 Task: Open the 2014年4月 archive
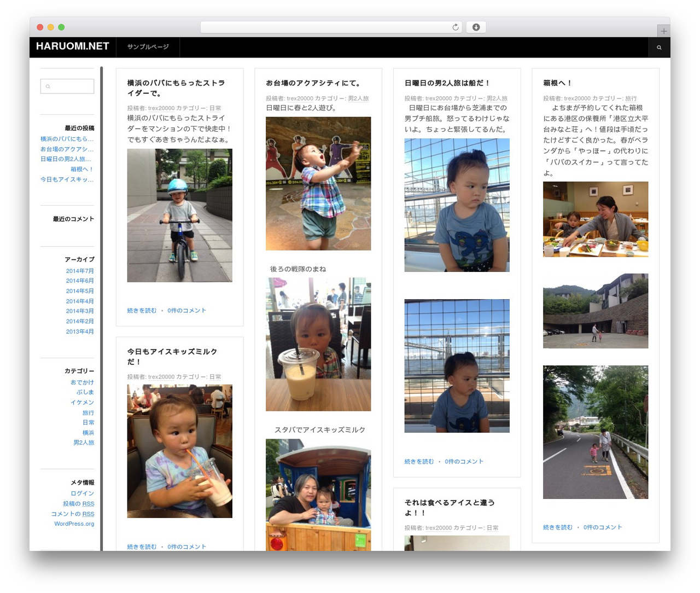click(x=80, y=301)
